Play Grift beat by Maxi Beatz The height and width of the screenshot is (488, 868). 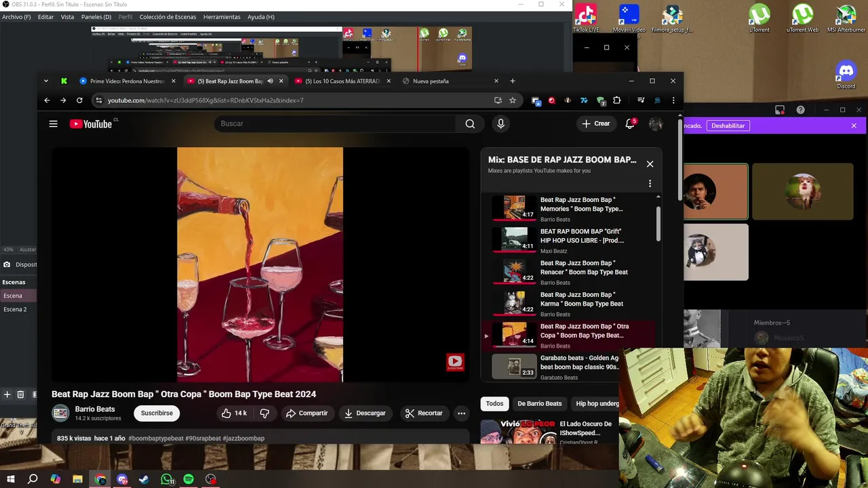(x=570, y=240)
